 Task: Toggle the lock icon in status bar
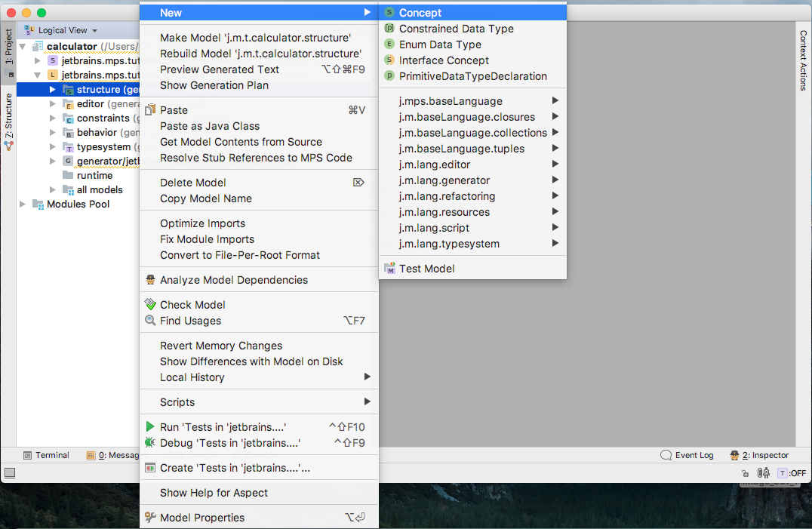pos(745,473)
